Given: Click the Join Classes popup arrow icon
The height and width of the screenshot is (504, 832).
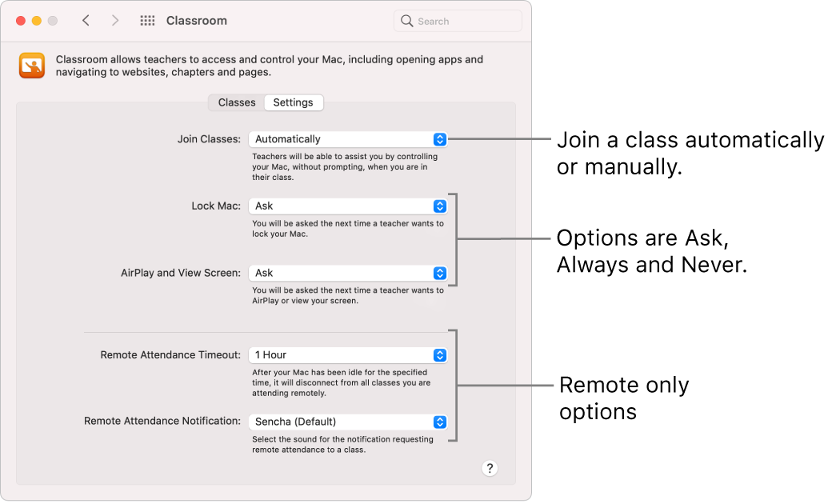Looking at the screenshot, I should point(439,138).
